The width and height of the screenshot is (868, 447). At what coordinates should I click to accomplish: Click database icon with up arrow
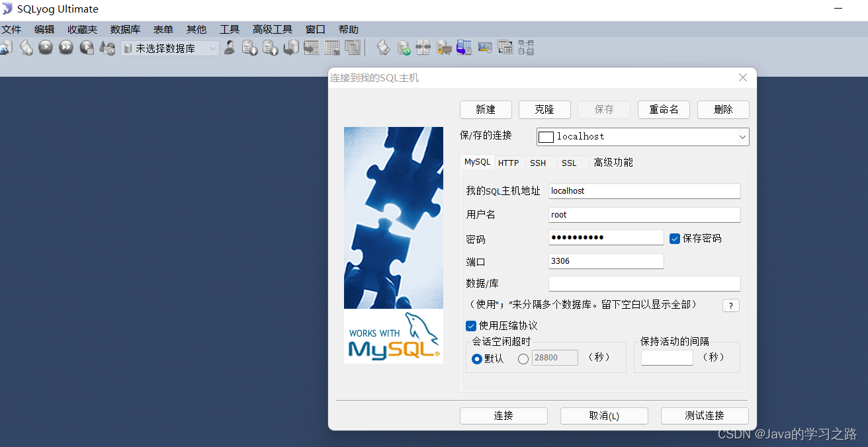pos(270,48)
